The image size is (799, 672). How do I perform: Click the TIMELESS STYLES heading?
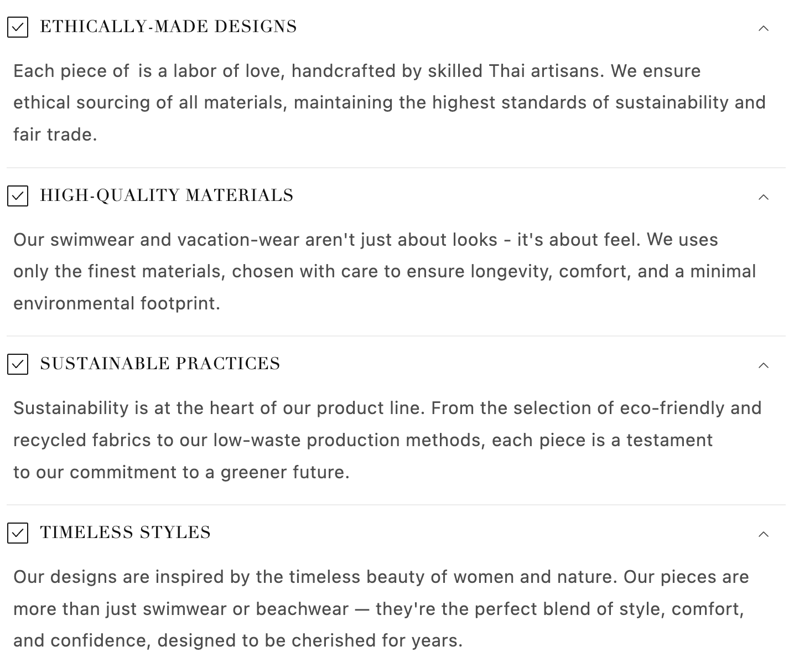pyautogui.click(x=125, y=533)
